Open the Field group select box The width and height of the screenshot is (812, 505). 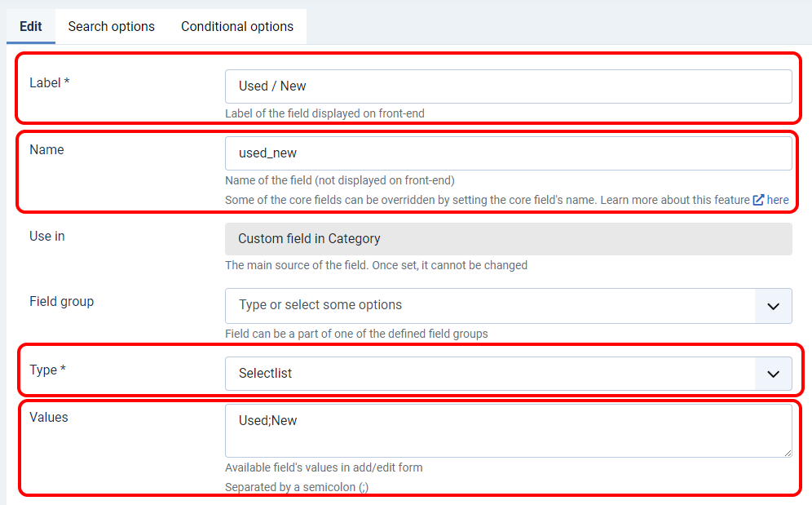[509, 306]
